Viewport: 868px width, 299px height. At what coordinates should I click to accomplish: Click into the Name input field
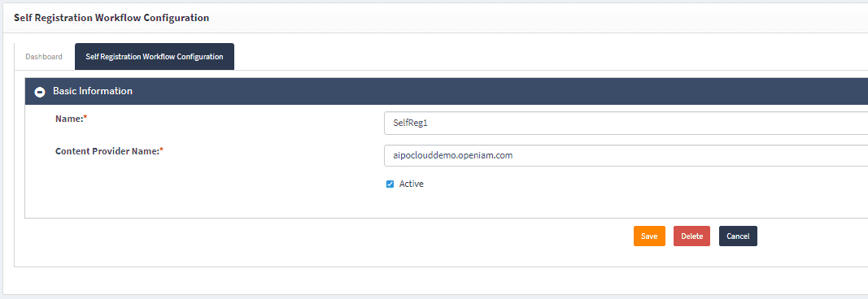click(x=626, y=123)
